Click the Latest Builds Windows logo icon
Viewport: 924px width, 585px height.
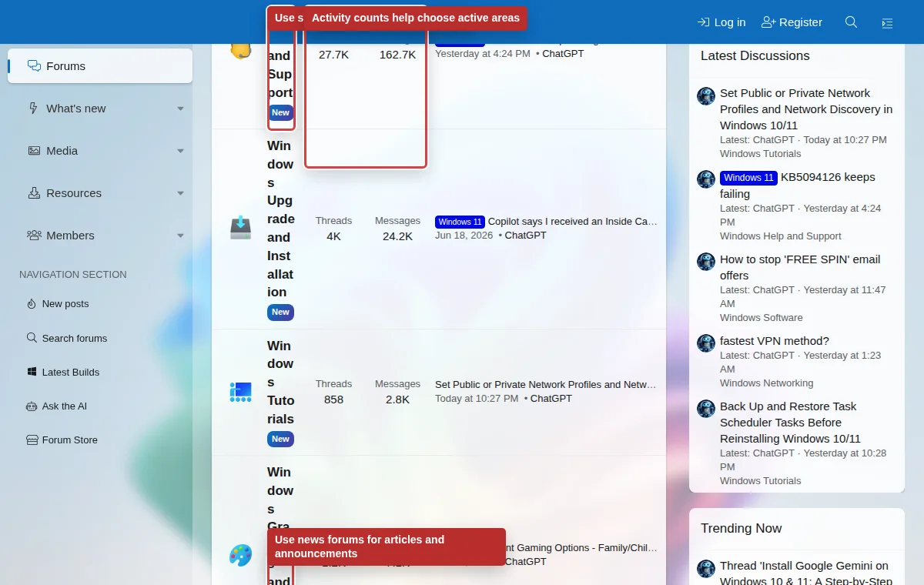click(32, 372)
